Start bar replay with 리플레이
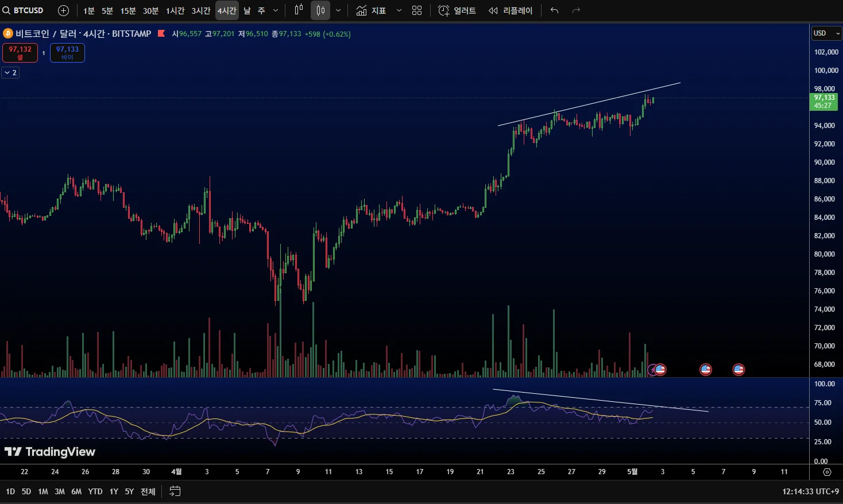The image size is (843, 504). [x=511, y=10]
